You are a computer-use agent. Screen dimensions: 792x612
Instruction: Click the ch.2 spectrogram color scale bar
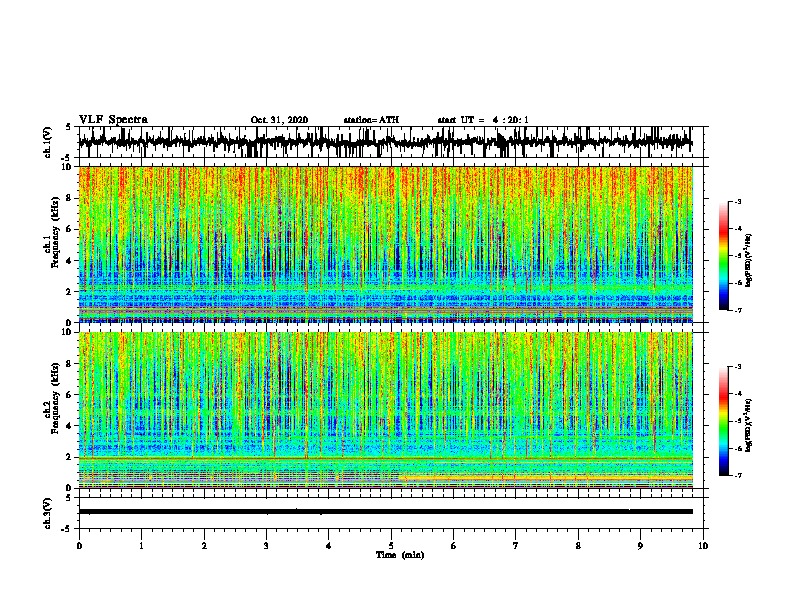pyautogui.click(x=723, y=421)
